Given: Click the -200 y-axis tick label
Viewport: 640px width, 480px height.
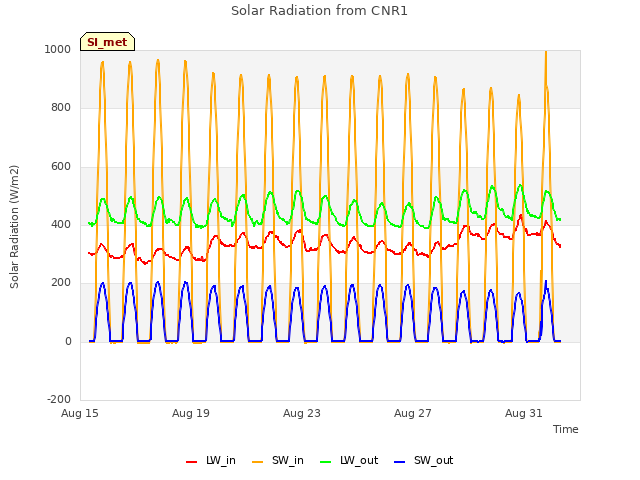Looking at the screenshot, I should click(59, 400).
